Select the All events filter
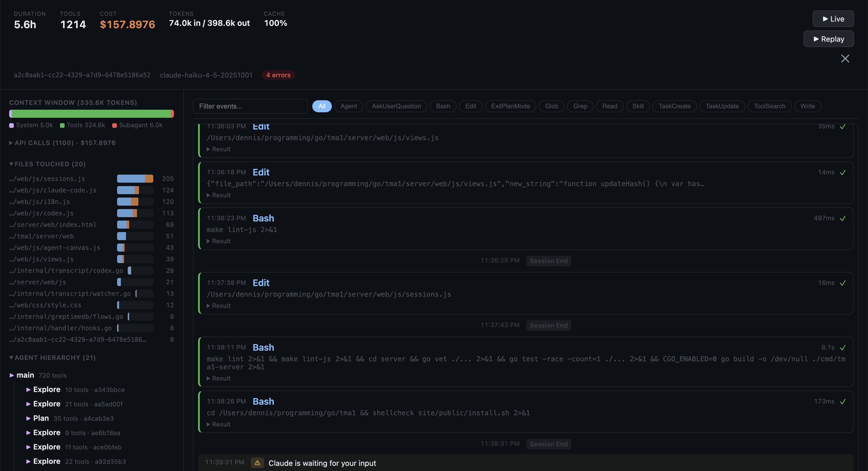Screen dimensions: 868x471 [322, 106]
